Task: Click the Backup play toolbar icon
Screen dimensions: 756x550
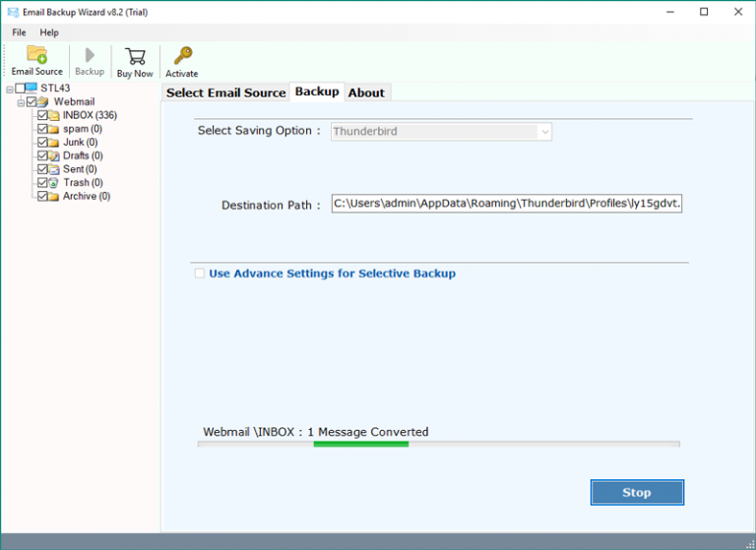Action: pos(90,55)
